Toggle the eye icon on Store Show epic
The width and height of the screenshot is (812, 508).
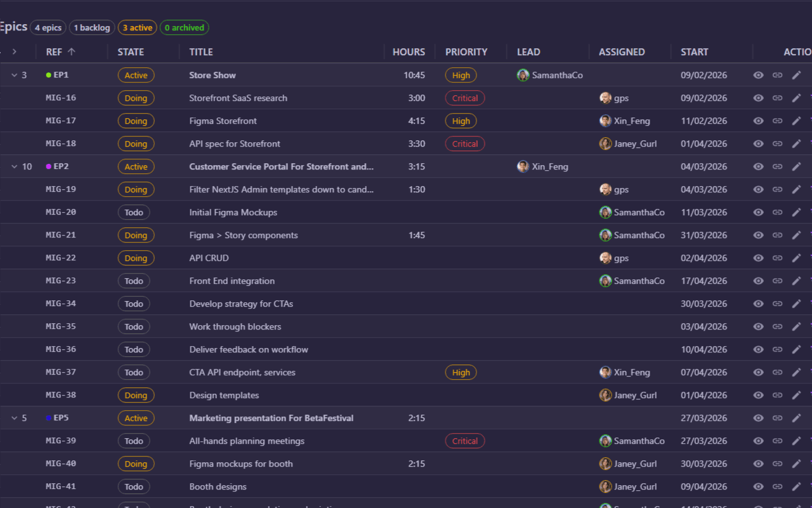758,75
